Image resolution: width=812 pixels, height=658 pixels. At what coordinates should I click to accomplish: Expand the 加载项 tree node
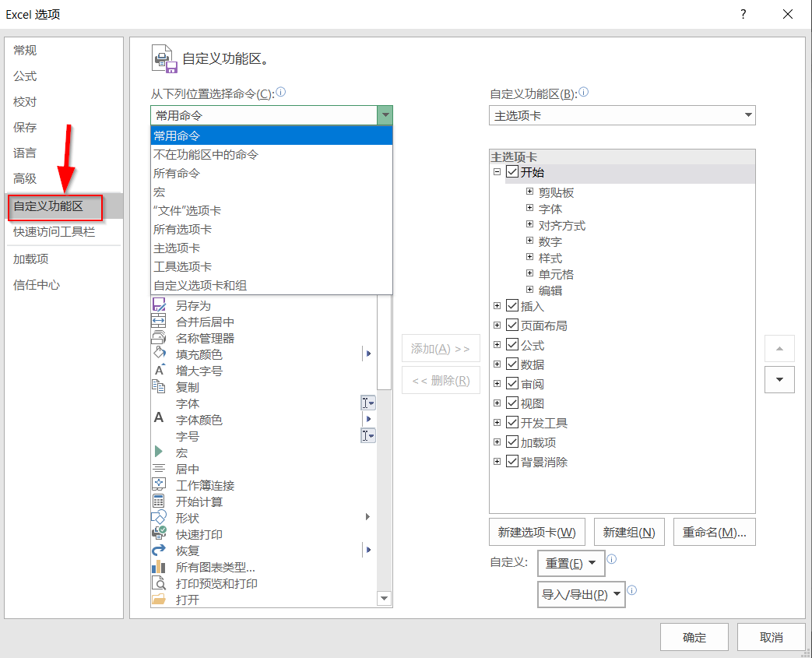[x=497, y=442]
